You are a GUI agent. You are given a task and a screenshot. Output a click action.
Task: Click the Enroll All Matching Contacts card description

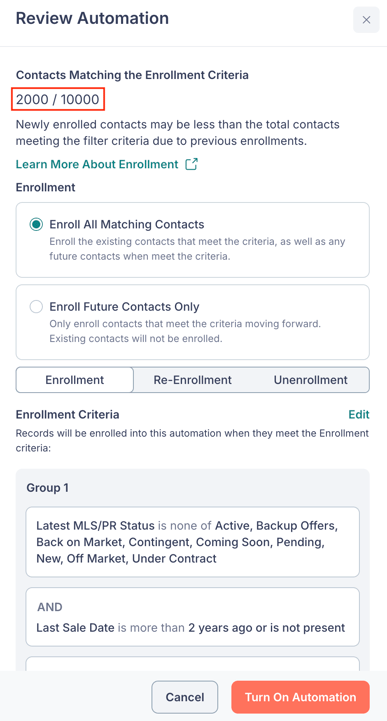pos(197,249)
